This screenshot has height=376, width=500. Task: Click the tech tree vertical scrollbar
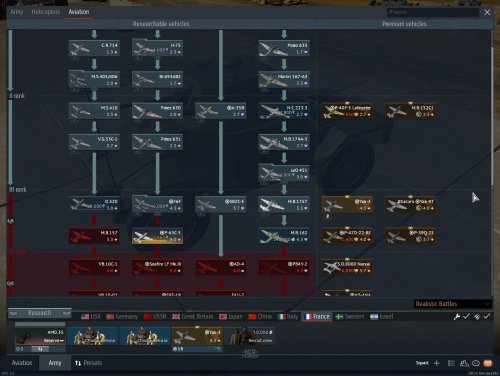click(x=492, y=117)
